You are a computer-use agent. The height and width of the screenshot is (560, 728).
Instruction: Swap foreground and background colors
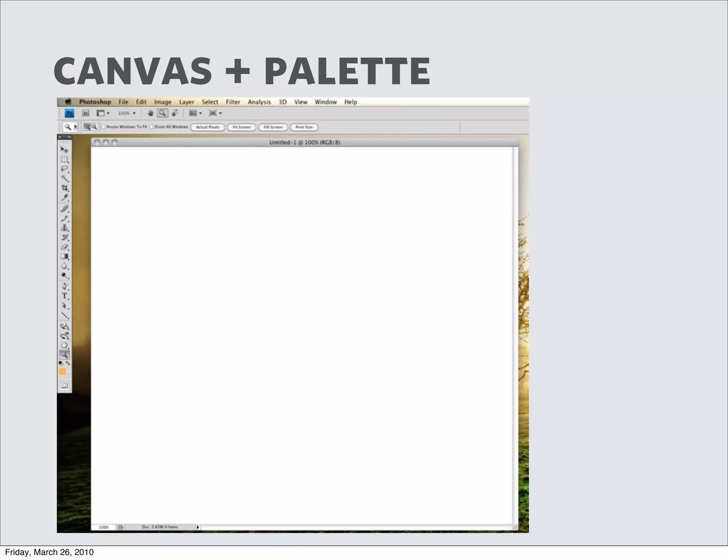(x=68, y=363)
